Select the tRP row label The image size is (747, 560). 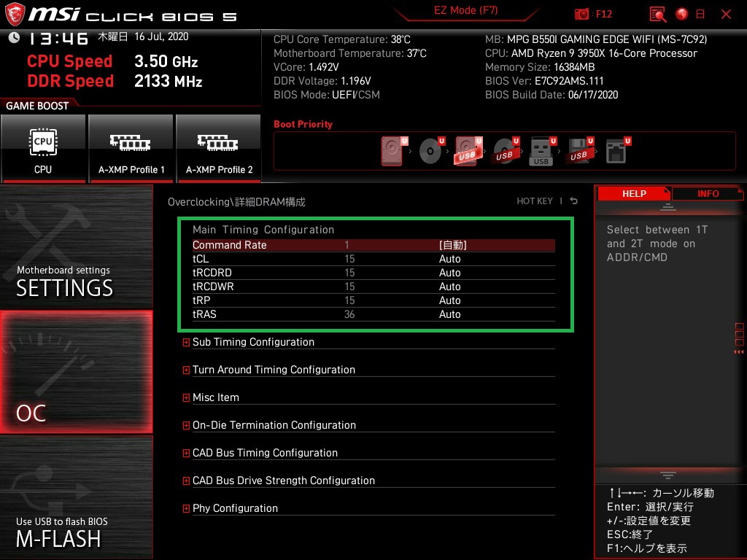pos(201,300)
